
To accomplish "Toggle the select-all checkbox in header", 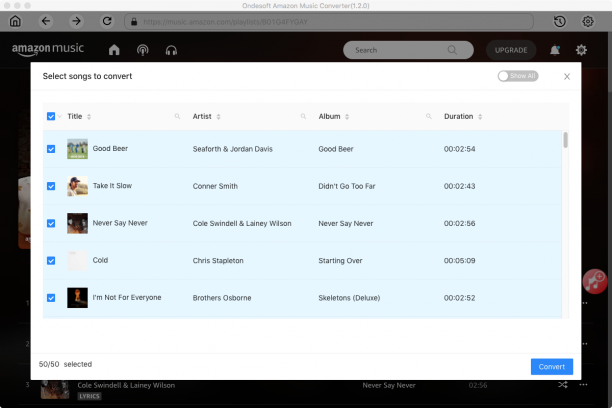I will [51, 116].
